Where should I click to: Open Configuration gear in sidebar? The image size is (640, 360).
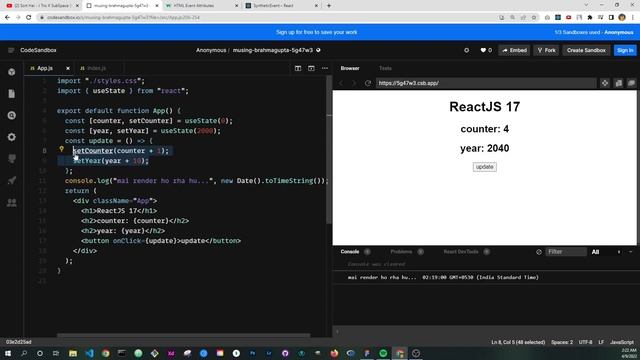click(x=11, y=137)
